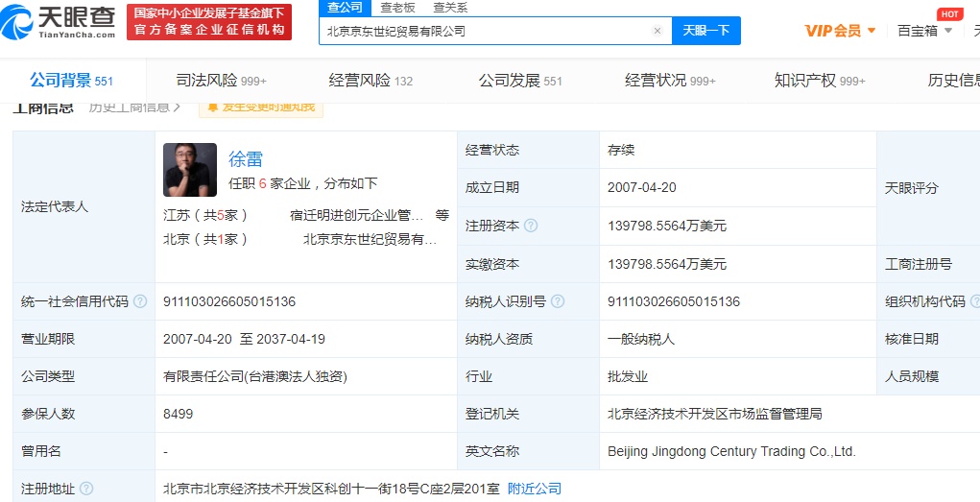The height and width of the screenshot is (502, 980).
Task: Select the 有限责任公司(台港澳法人独资) company type
Action: point(255,376)
